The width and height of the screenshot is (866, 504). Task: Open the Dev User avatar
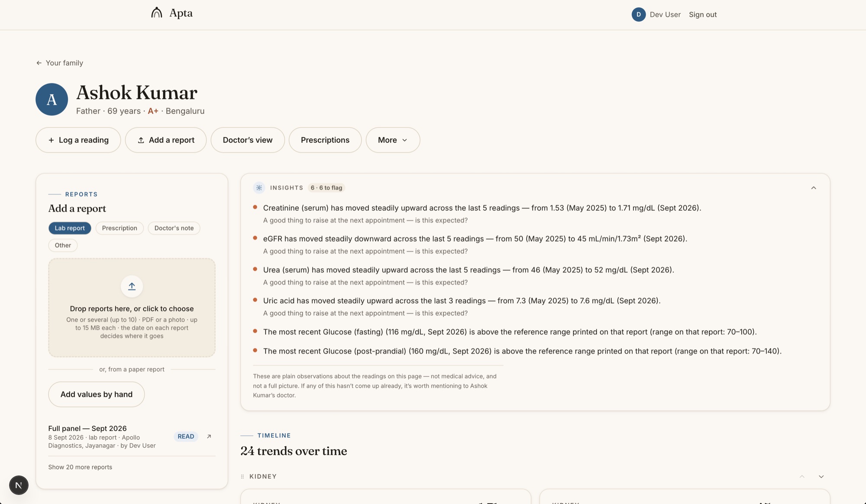[638, 14]
